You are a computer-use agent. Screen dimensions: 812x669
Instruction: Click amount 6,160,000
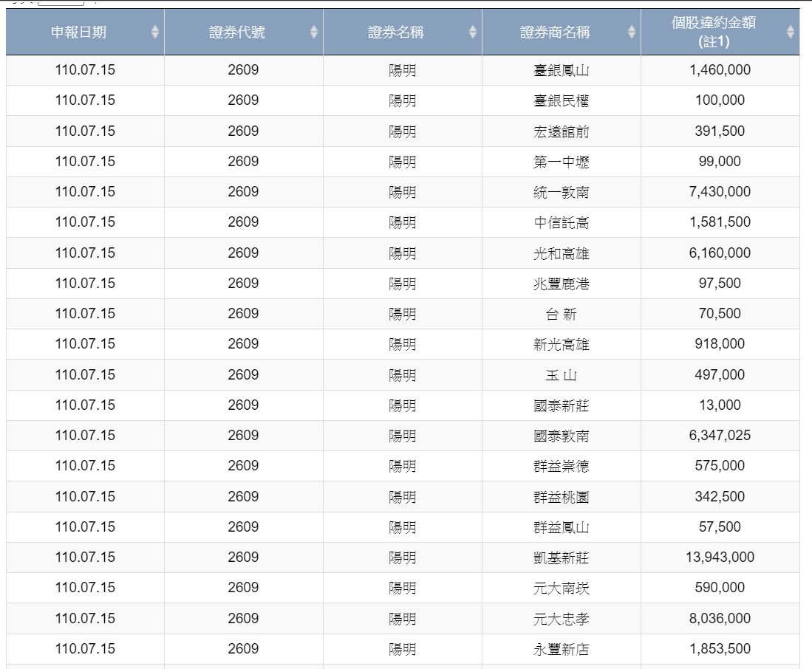coord(720,253)
